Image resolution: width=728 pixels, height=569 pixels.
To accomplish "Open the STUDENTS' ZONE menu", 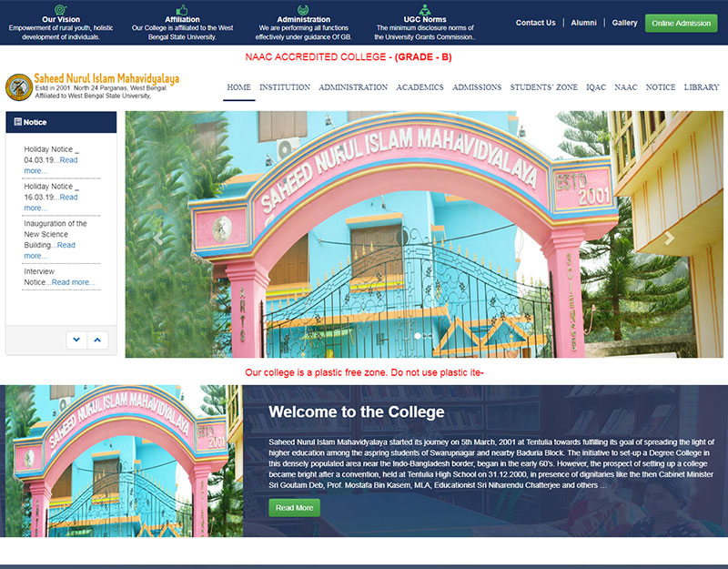I will click(543, 86).
